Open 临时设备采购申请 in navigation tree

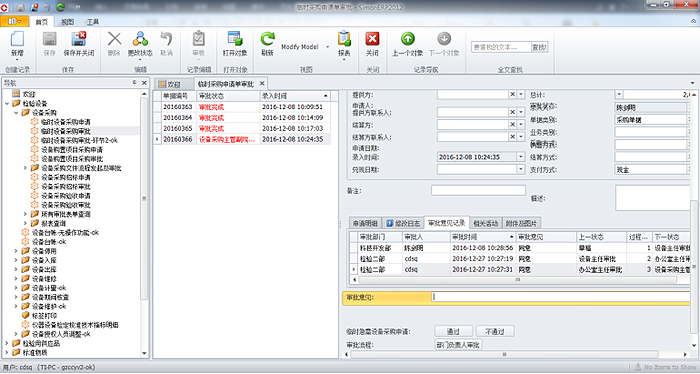point(66,122)
